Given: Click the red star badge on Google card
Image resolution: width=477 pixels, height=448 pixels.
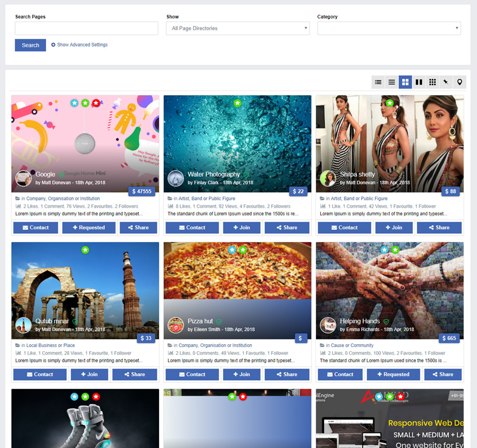Looking at the screenshot, I should pyautogui.click(x=96, y=103).
